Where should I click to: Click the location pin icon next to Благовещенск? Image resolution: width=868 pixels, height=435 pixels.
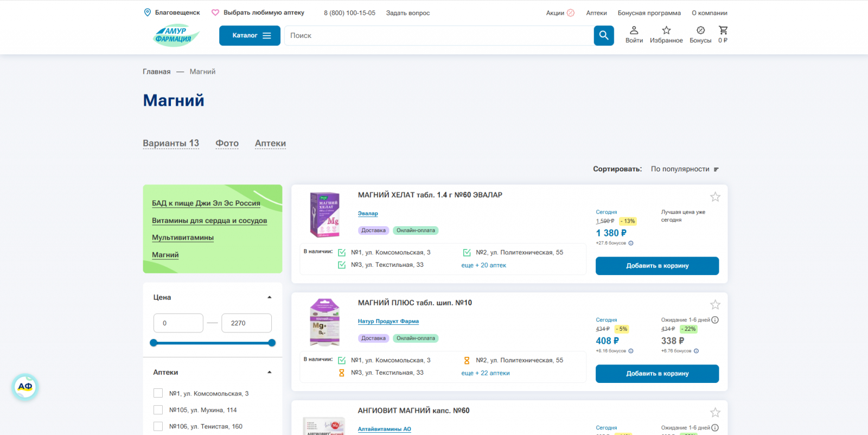coord(147,12)
